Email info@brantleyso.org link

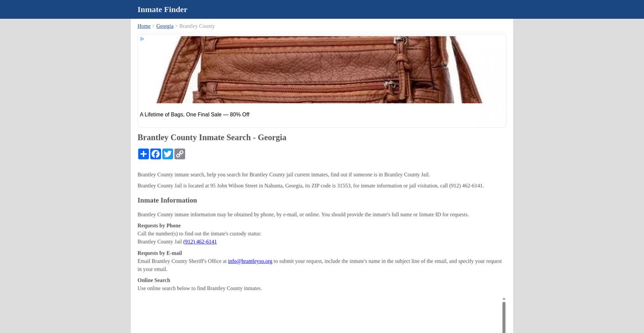click(x=250, y=261)
